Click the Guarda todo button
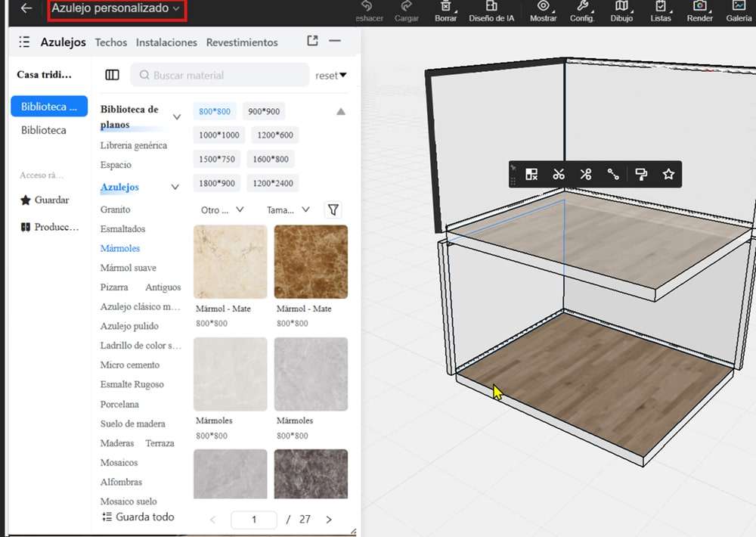Viewport: 756px width, 537px height. pos(138,517)
